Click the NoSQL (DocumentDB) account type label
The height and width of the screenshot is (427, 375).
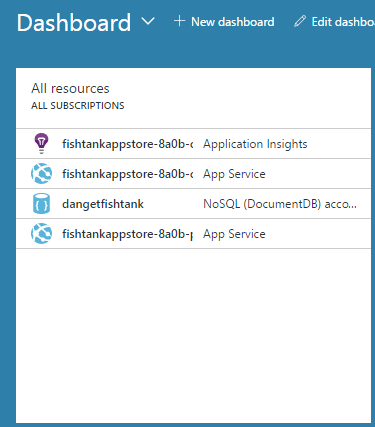[280, 204]
